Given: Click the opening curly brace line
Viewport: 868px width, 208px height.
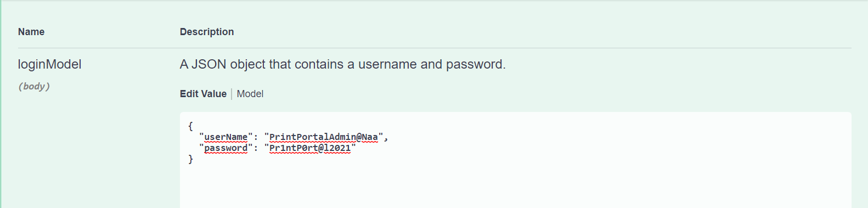Looking at the screenshot, I should 190,126.
